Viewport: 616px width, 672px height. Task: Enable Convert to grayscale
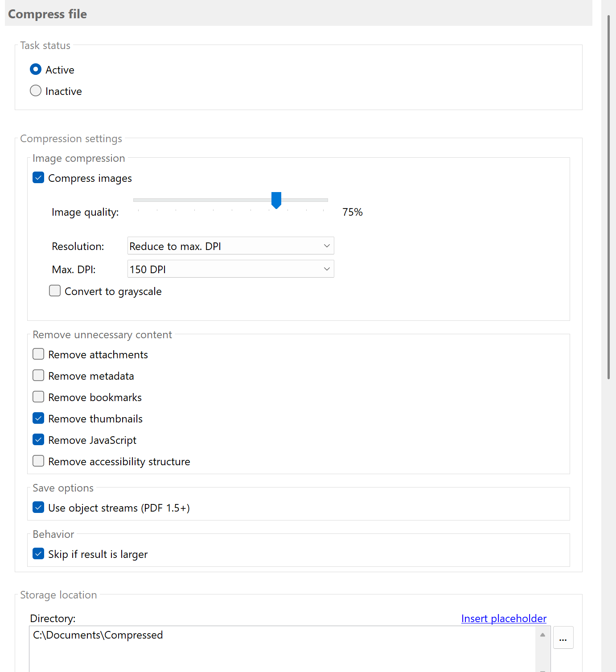(x=54, y=291)
